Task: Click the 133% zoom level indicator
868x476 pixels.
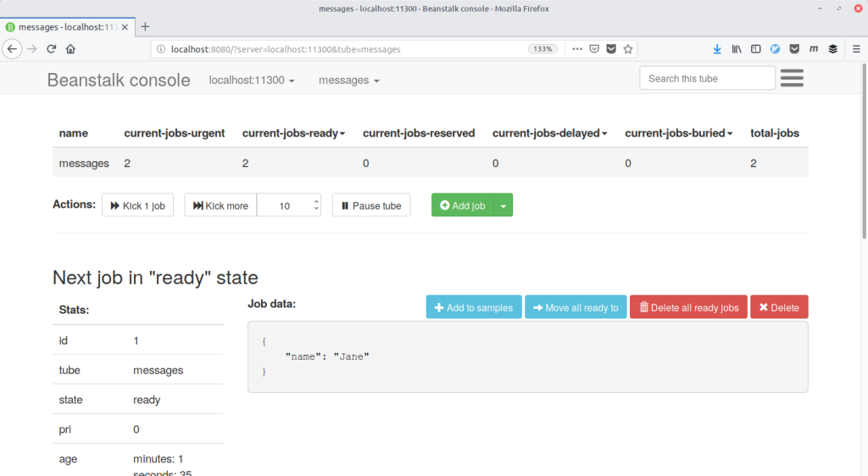Action: click(542, 48)
